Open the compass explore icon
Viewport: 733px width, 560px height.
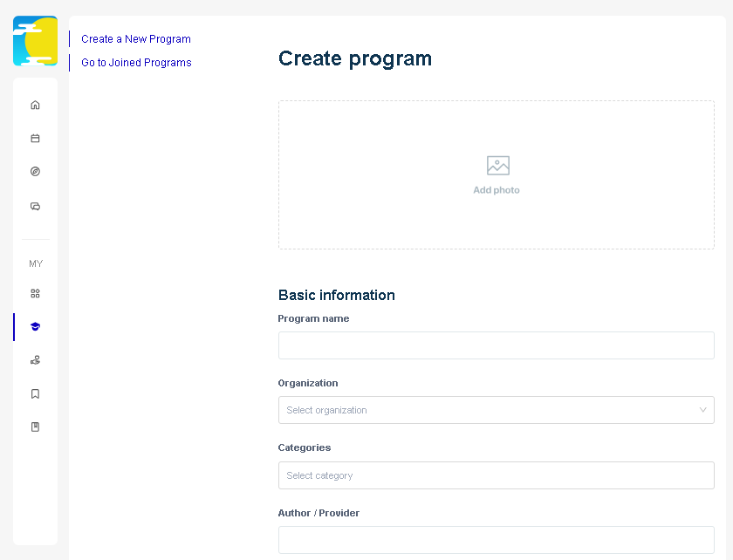35,172
